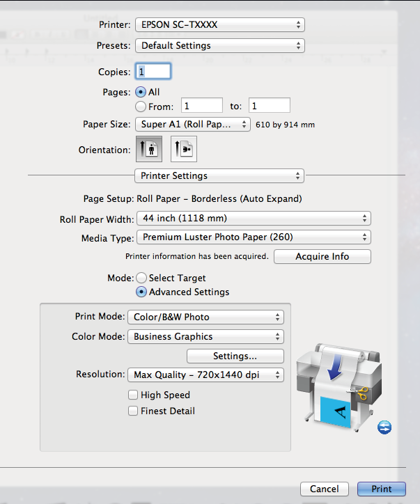The image size is (420, 504).
Task: Choose the Select Target mode
Action: (141, 278)
